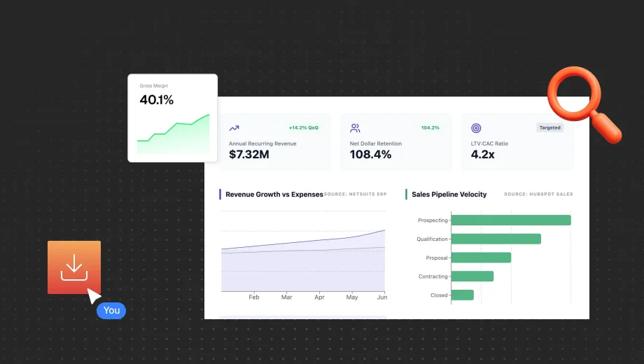Click the Qualification bar in the pipeline chart

click(496, 239)
